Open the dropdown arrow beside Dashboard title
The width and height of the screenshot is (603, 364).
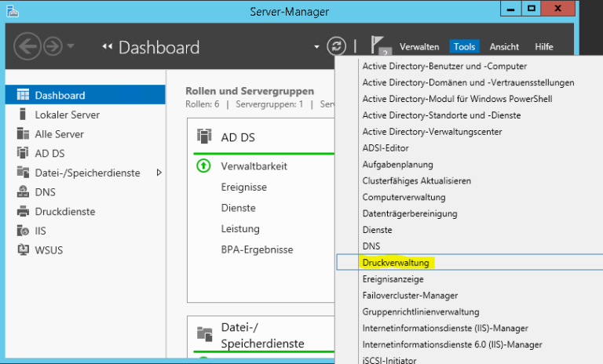coord(316,47)
